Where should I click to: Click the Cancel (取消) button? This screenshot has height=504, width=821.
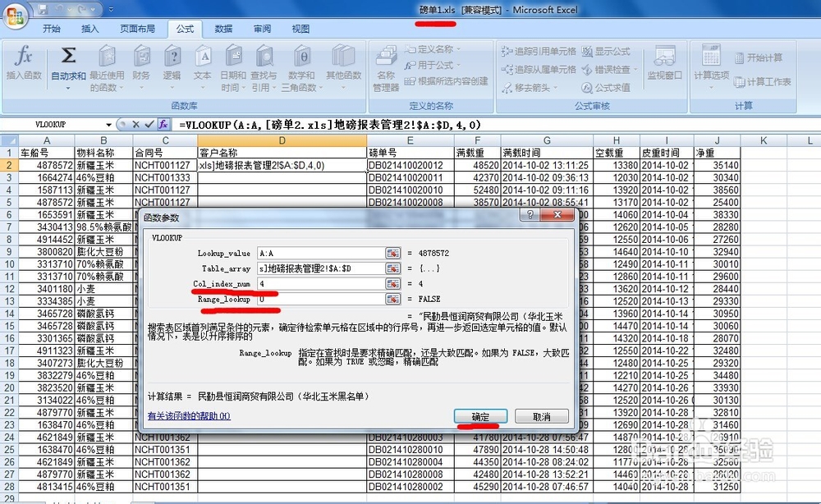(x=541, y=417)
